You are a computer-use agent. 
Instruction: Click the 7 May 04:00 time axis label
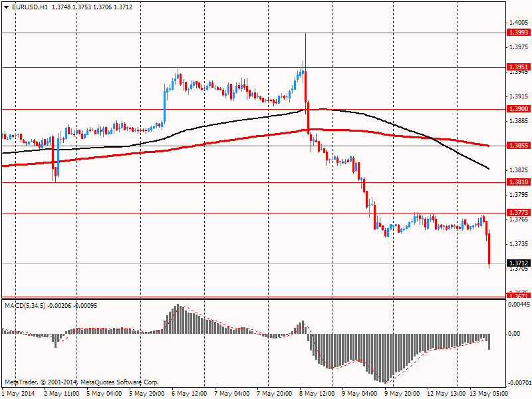[x=231, y=394]
